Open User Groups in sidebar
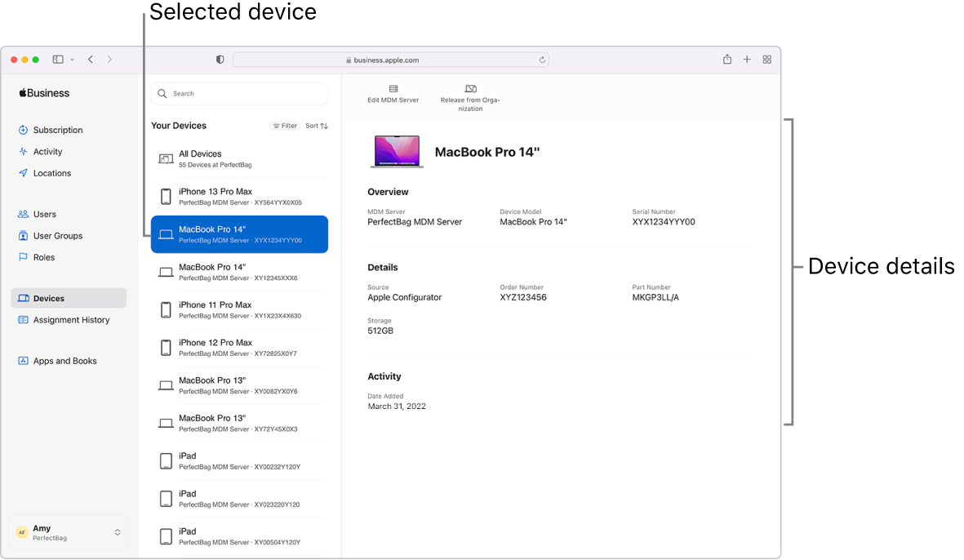The height and width of the screenshot is (560, 964). click(x=59, y=236)
